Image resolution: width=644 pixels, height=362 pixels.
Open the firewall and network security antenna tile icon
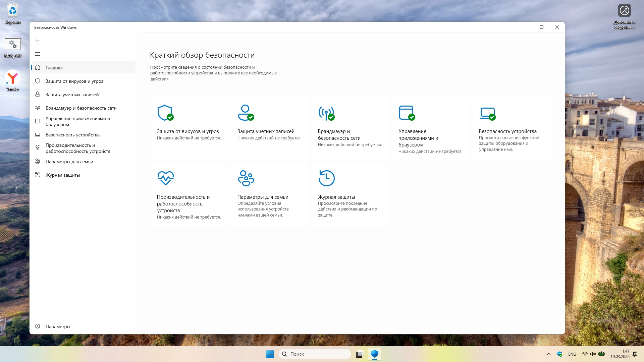click(326, 113)
